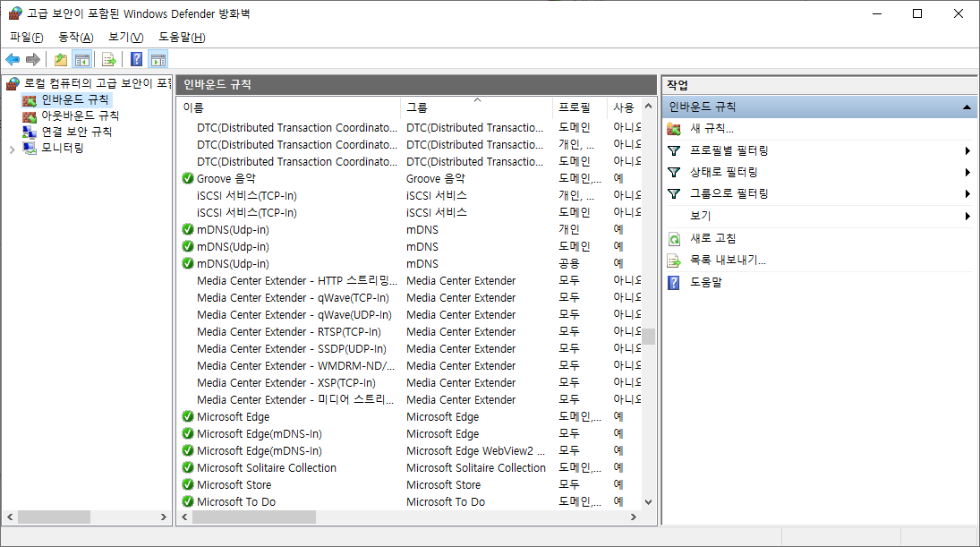
Task: Select Microsoft Solitaire Collection rule name
Action: tap(266, 467)
